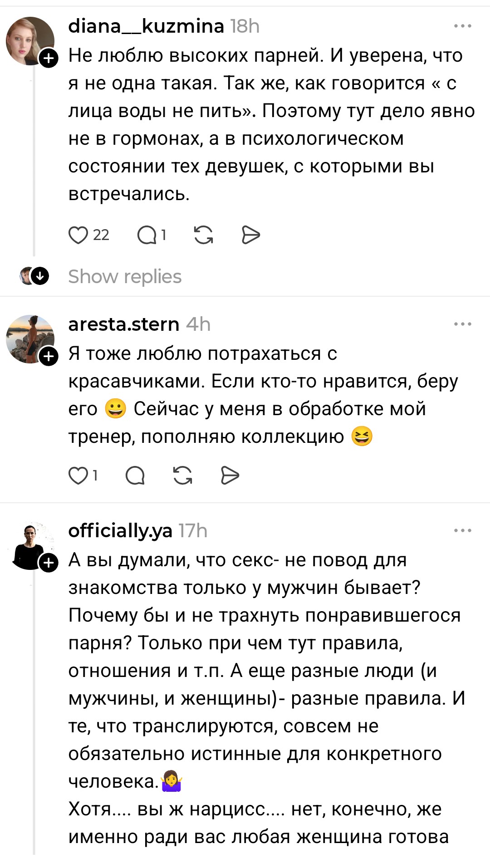
Task: Send aresta.stern's comment via share icon
Action: 230,476
